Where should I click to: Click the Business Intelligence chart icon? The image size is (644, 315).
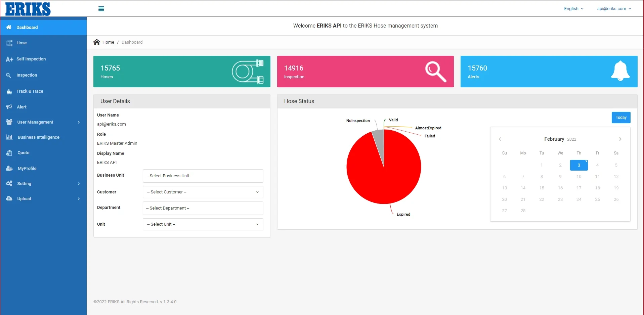point(9,137)
